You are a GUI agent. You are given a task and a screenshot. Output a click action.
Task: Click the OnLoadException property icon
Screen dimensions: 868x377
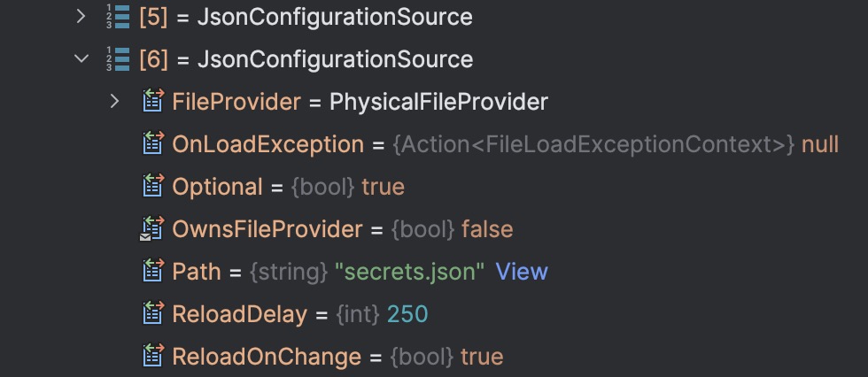[153, 143]
